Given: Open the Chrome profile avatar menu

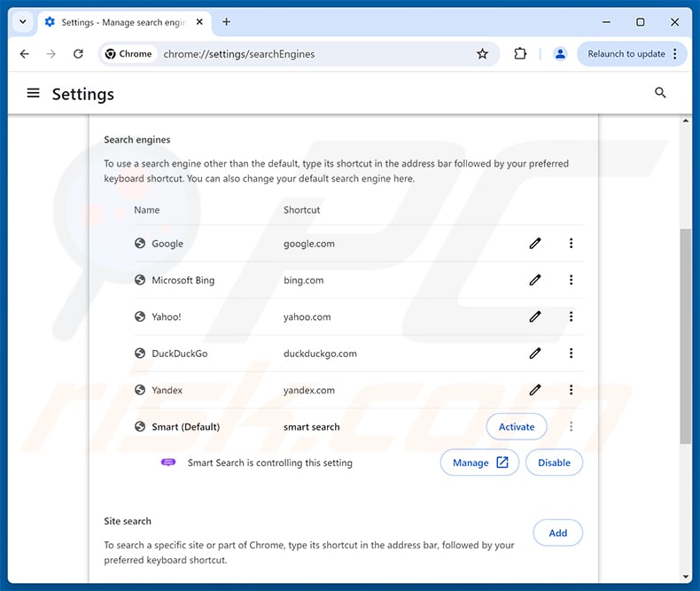Looking at the screenshot, I should [x=560, y=54].
